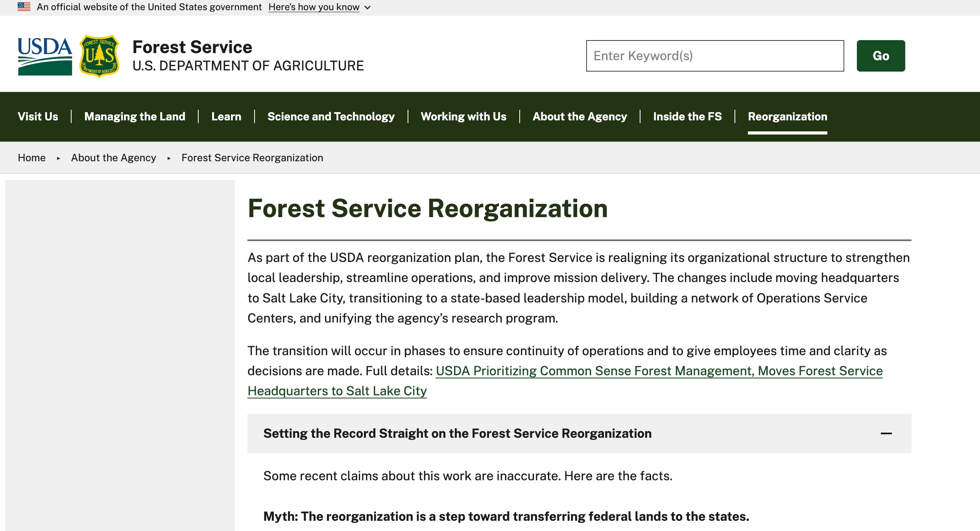
Task: Click the USDA logo
Action: pyautogui.click(x=44, y=56)
